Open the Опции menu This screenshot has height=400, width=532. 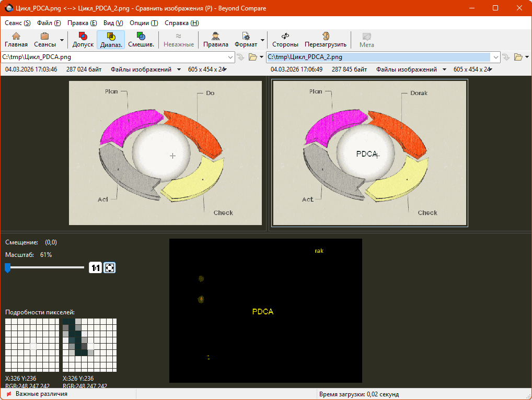[x=143, y=23]
